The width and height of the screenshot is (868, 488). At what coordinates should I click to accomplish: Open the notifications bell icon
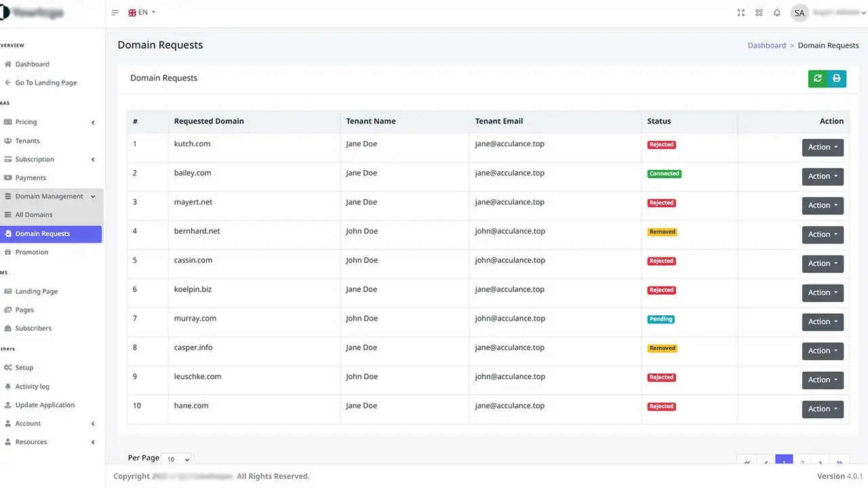tap(777, 13)
